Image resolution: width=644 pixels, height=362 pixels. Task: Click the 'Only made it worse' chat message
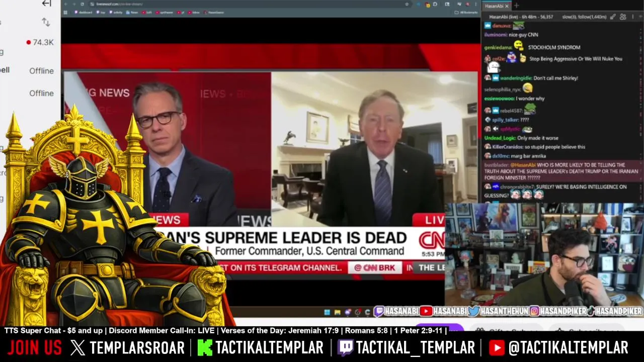538,138
